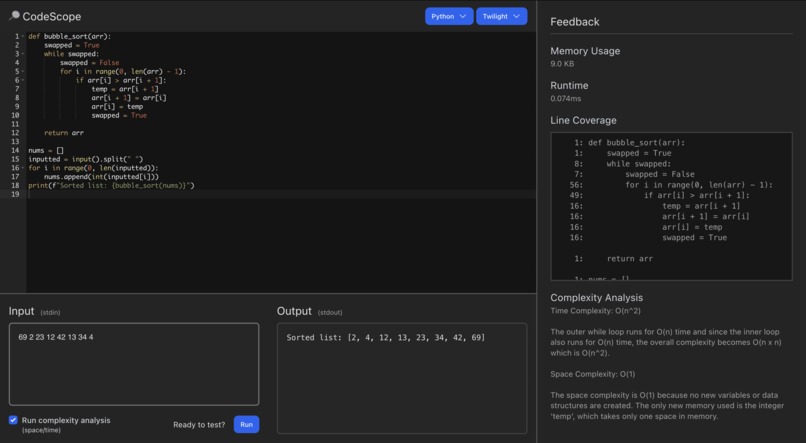Collapse the fold arrow at line 1
Viewport: 806px width, 443px height.
pos(23,36)
